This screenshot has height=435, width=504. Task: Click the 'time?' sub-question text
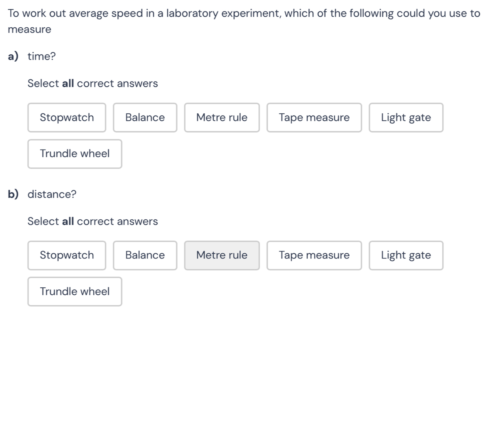point(42,56)
